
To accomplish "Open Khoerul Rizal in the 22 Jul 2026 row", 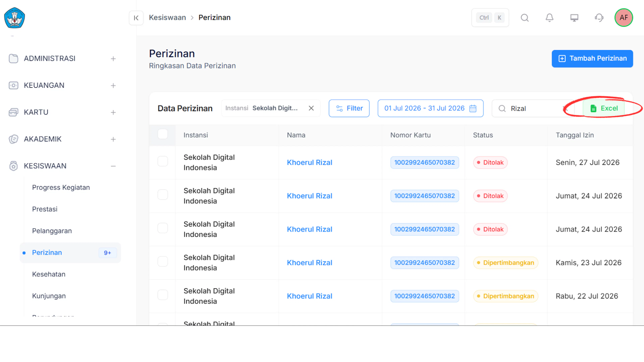I will click(x=309, y=296).
